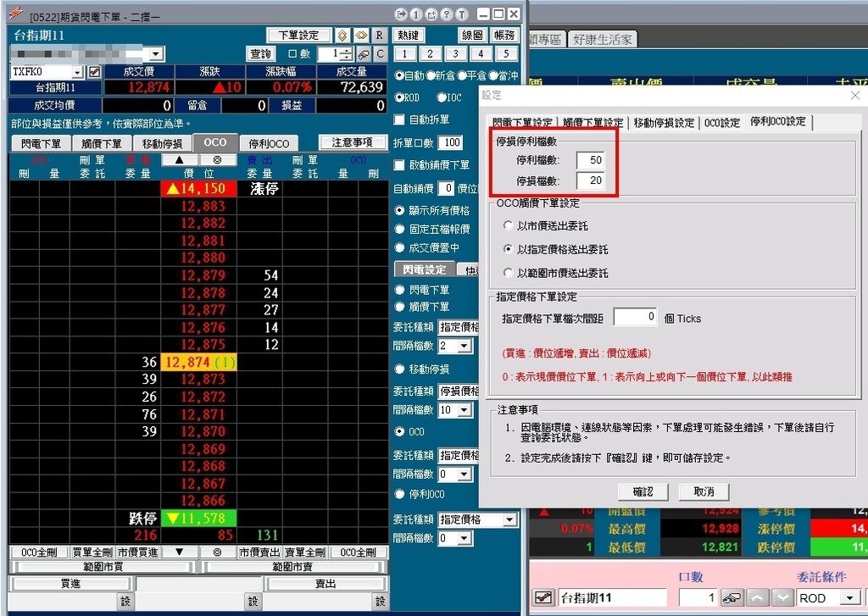This screenshot has width=868, height=616.
Task: Open 閃電下單設定 tab in dialog
Action: click(x=522, y=122)
